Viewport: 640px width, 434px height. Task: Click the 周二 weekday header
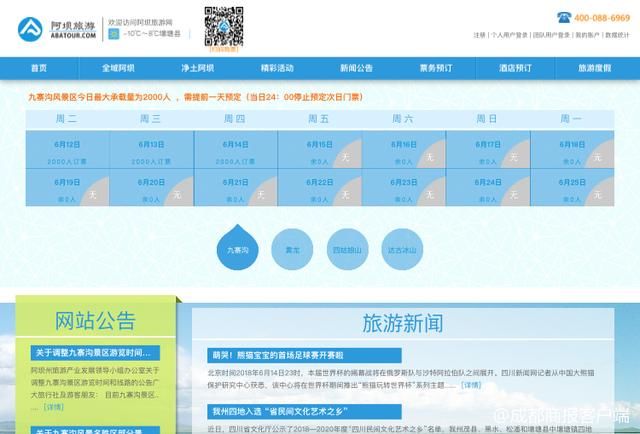[x=67, y=119]
